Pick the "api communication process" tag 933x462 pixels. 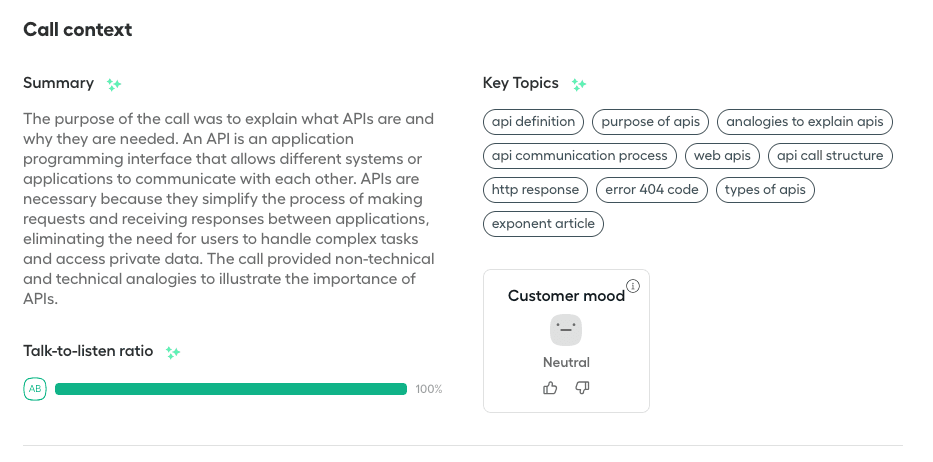coord(580,156)
